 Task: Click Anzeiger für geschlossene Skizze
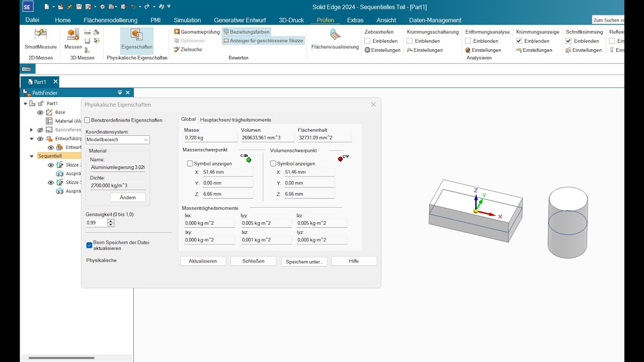263,41
